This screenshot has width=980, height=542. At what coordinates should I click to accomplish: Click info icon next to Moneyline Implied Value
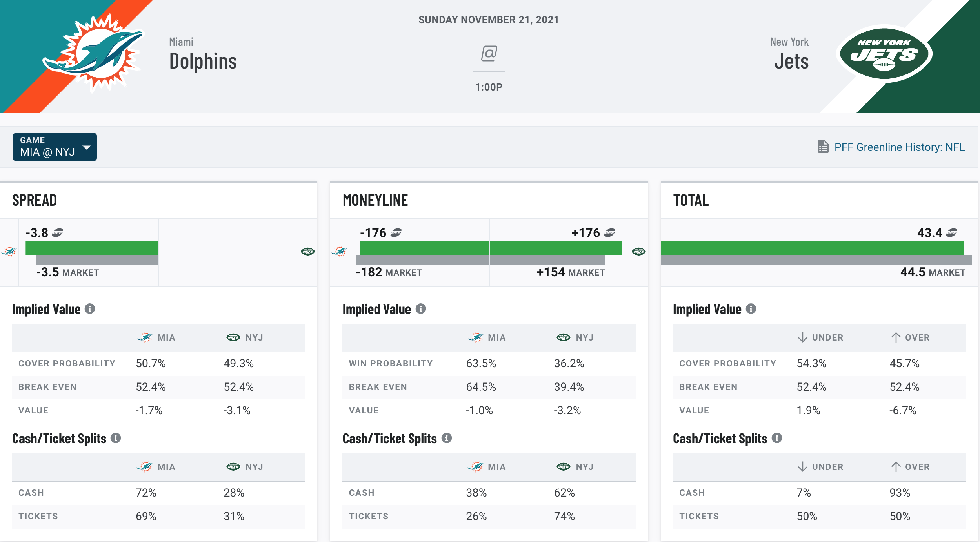(x=421, y=309)
